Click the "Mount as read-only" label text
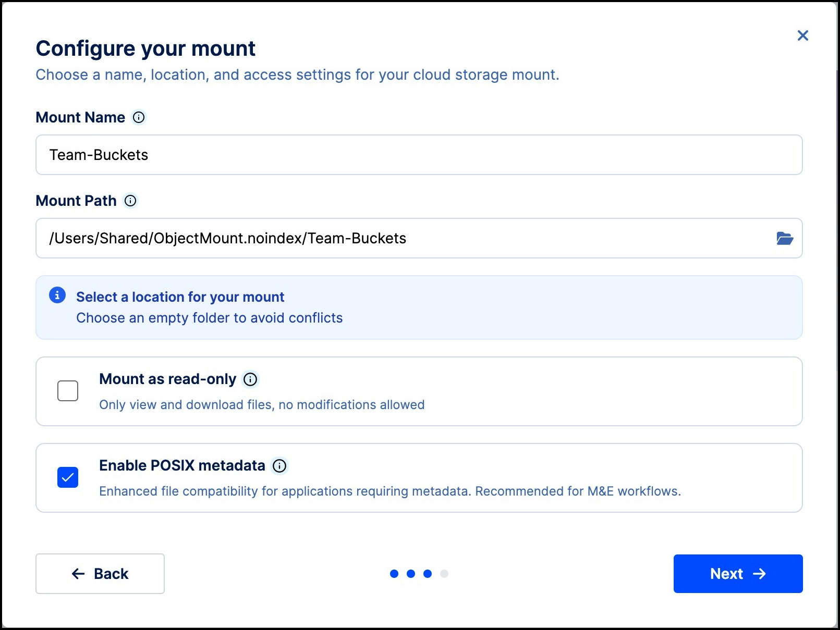Screen dimensions: 840x630 coord(167,379)
